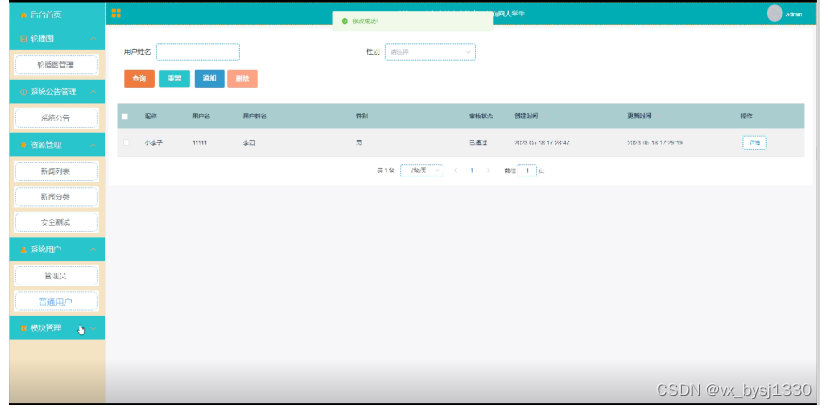The height and width of the screenshot is (409, 827).
Task: Open 轮播图管理 in the sidebar
Action: click(56, 64)
